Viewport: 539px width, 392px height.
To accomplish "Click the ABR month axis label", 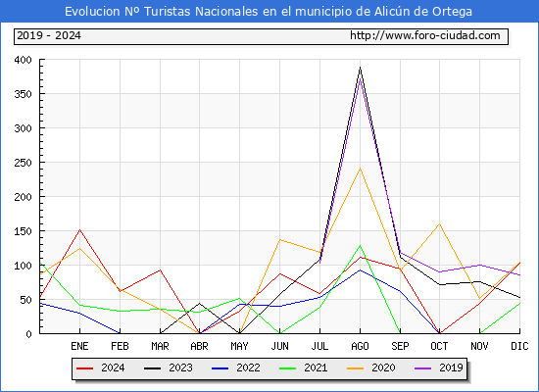I will [200, 346].
